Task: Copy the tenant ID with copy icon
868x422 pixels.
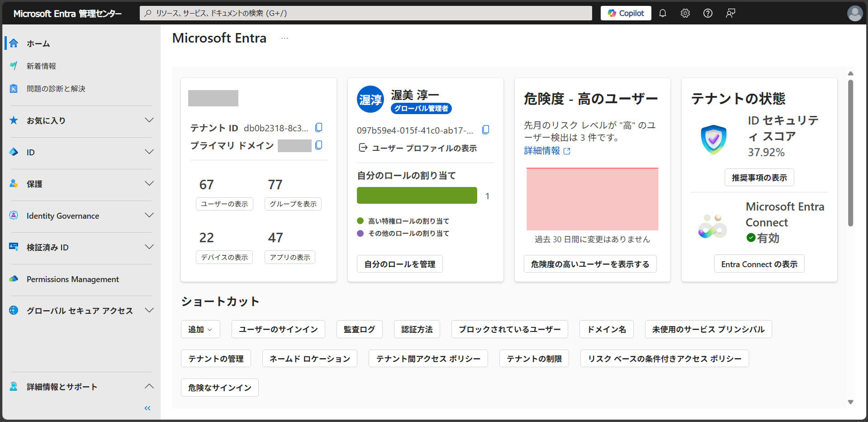Action: click(319, 128)
